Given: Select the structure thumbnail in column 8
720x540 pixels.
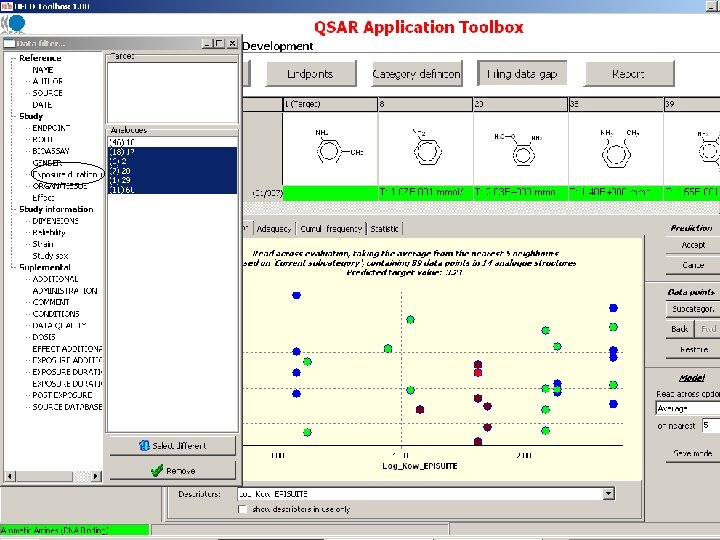Looking at the screenshot, I should point(425,148).
